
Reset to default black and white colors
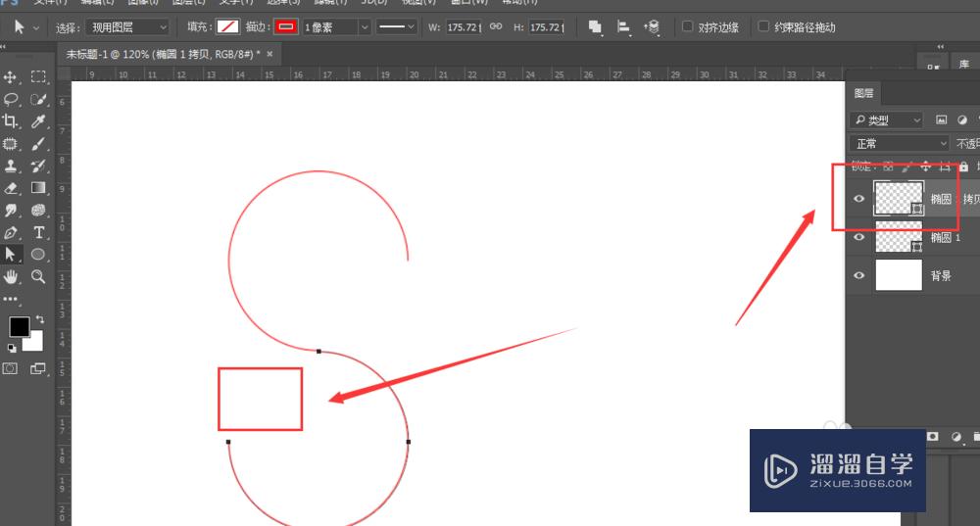(12, 348)
